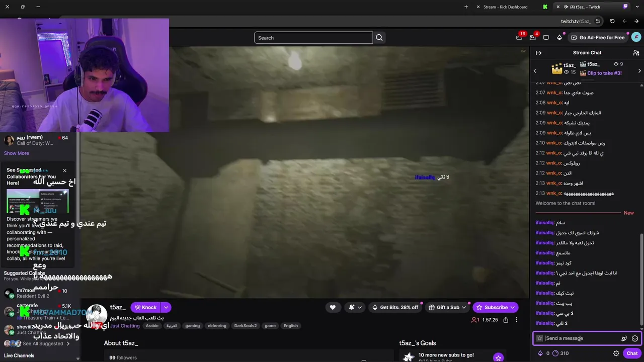Click the goal star icon next to subs goal
This screenshot has width=644, height=362.
[x=498, y=357]
